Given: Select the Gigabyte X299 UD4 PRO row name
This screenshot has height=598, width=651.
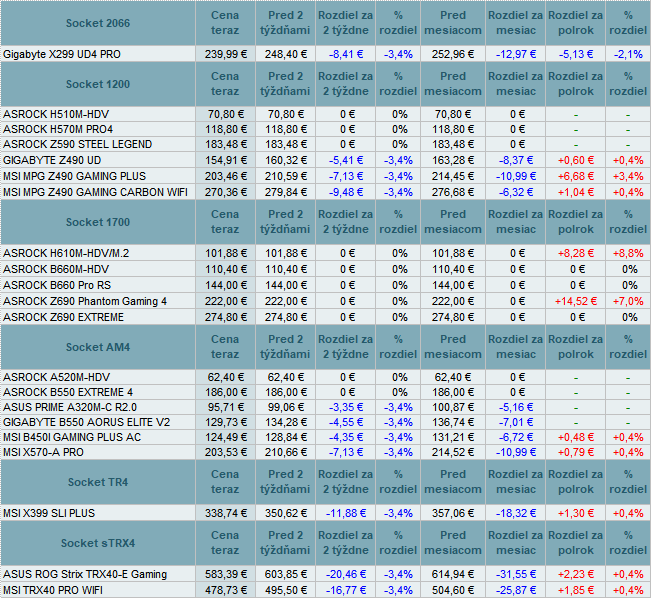Looking at the screenshot, I should tap(62, 54).
